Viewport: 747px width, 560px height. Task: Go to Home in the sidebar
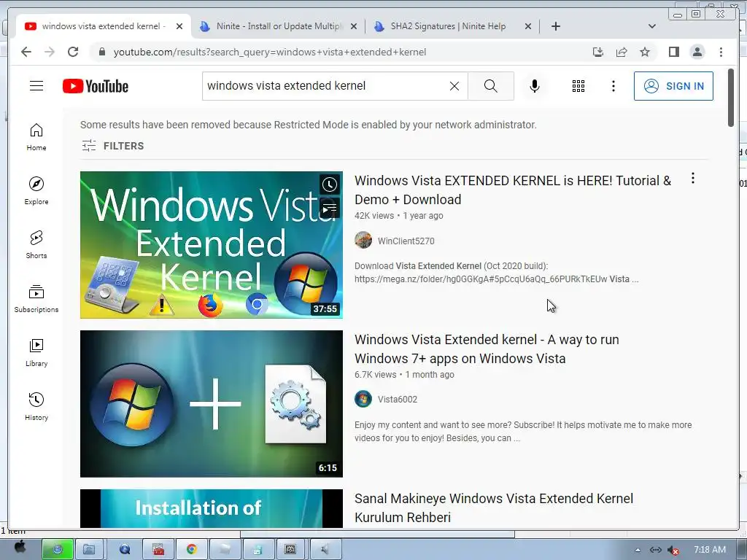pyautogui.click(x=36, y=137)
